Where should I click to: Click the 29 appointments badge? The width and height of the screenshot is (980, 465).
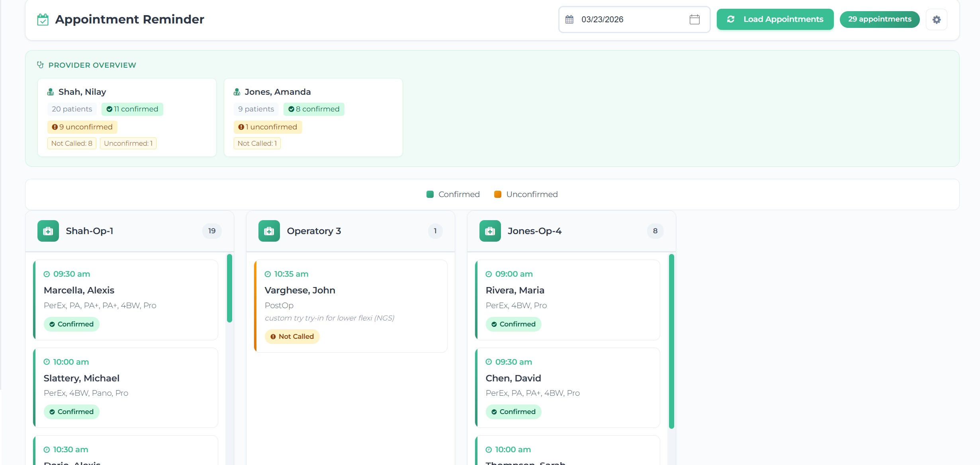pos(879,20)
